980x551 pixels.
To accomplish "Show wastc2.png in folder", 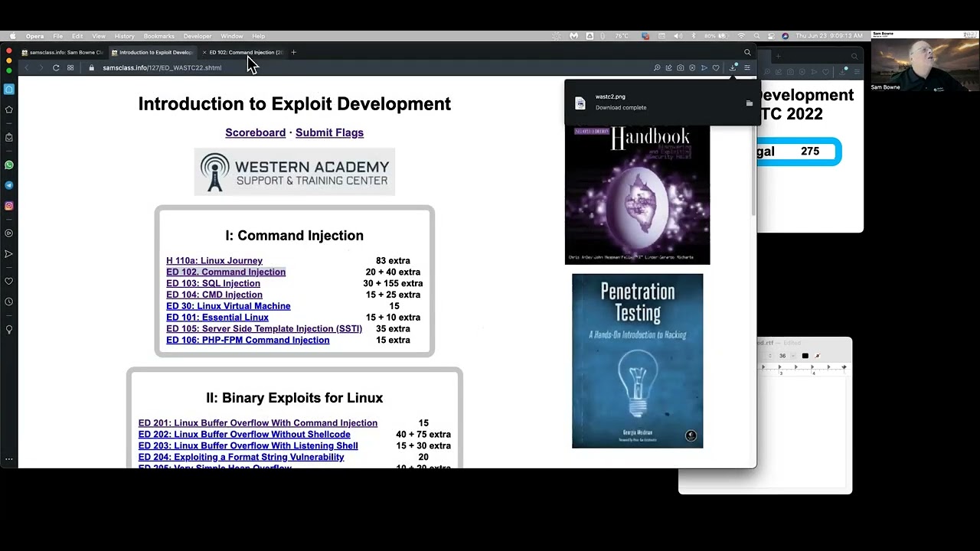I will click(x=749, y=103).
